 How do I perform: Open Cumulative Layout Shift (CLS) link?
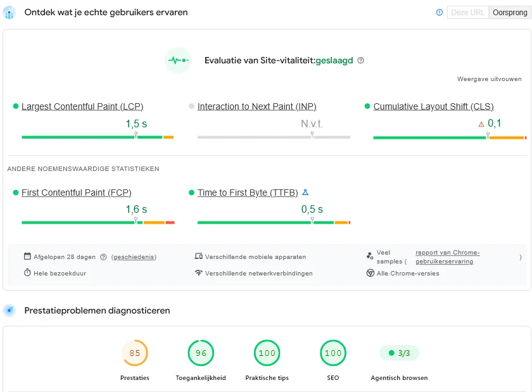[x=433, y=106]
